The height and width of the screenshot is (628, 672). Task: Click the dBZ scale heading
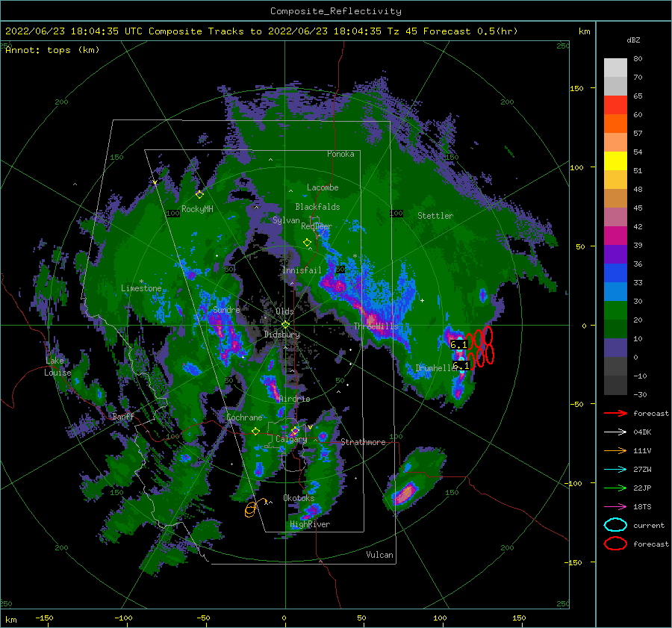point(633,40)
